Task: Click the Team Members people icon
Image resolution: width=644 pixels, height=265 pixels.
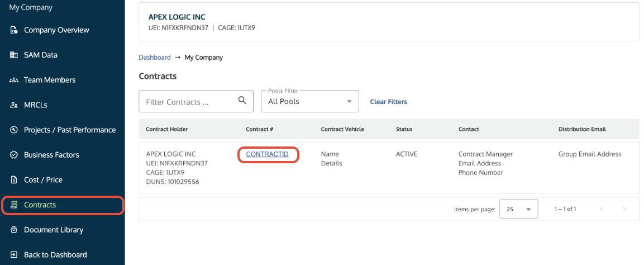Action: (14, 80)
